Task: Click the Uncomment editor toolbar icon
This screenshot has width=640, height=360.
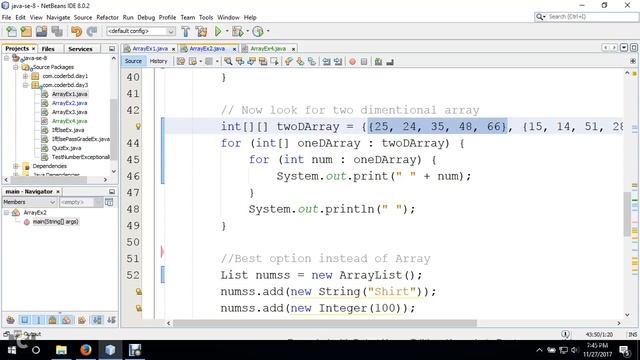Action: pyautogui.click(x=390, y=62)
